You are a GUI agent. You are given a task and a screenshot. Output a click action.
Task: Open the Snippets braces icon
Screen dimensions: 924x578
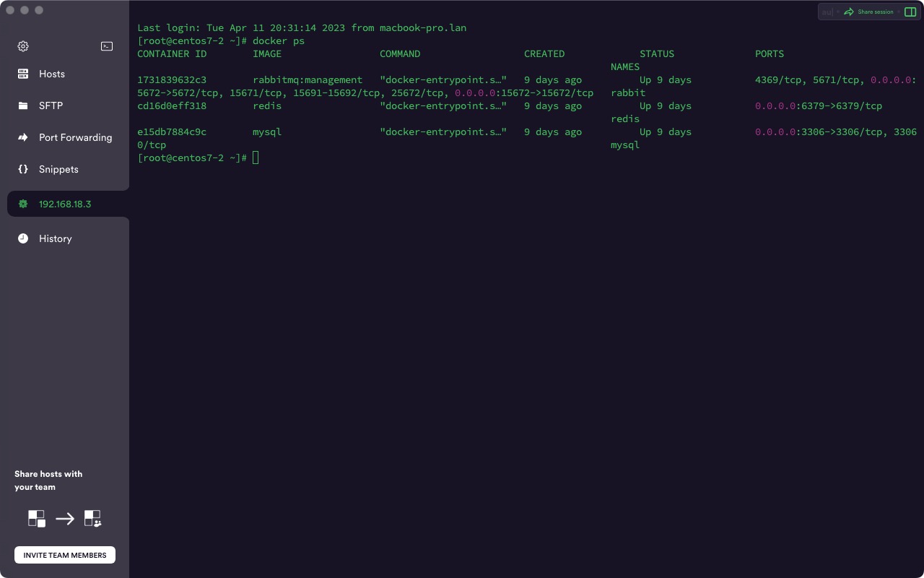(23, 169)
